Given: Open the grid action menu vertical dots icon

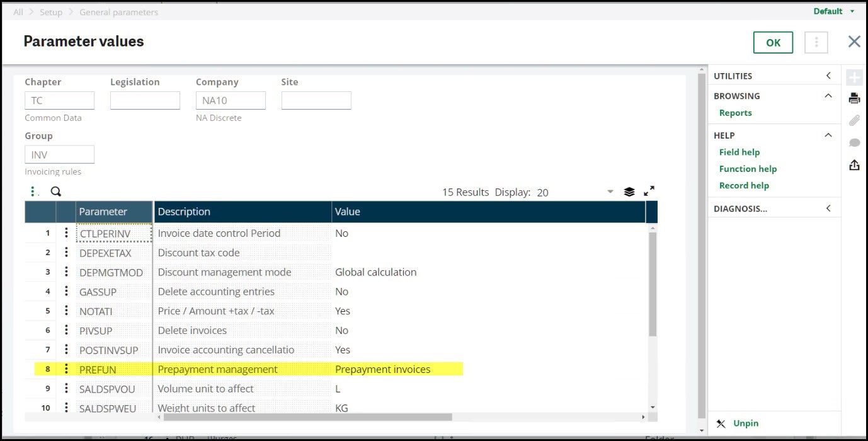Looking at the screenshot, I should 34,191.
